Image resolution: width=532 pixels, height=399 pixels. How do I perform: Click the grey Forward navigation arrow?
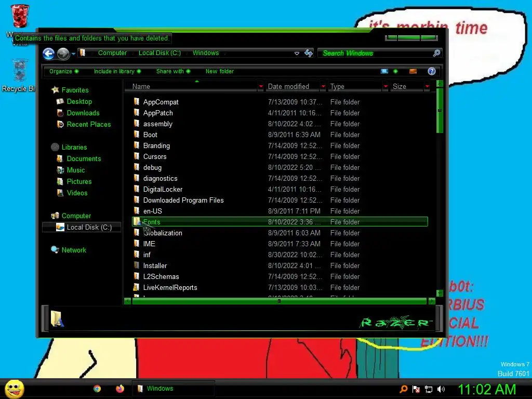point(63,54)
